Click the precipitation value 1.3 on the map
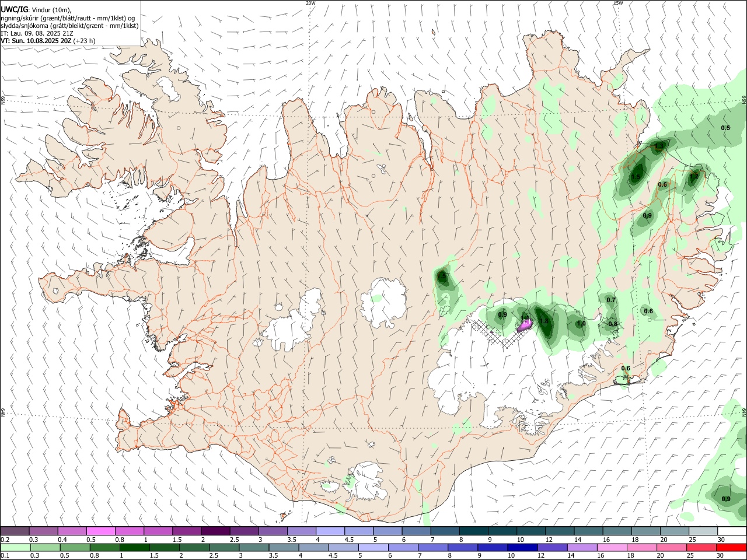The width and height of the screenshot is (747, 560). click(659, 146)
